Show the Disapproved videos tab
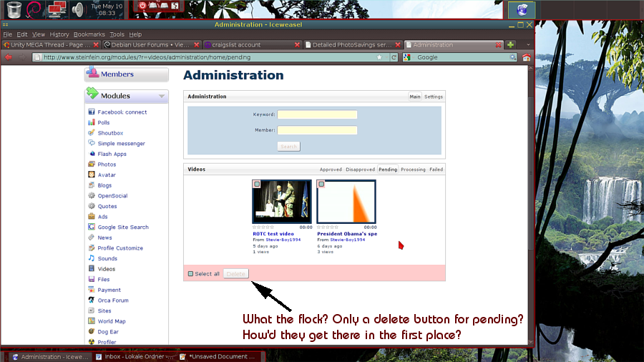 (360, 170)
